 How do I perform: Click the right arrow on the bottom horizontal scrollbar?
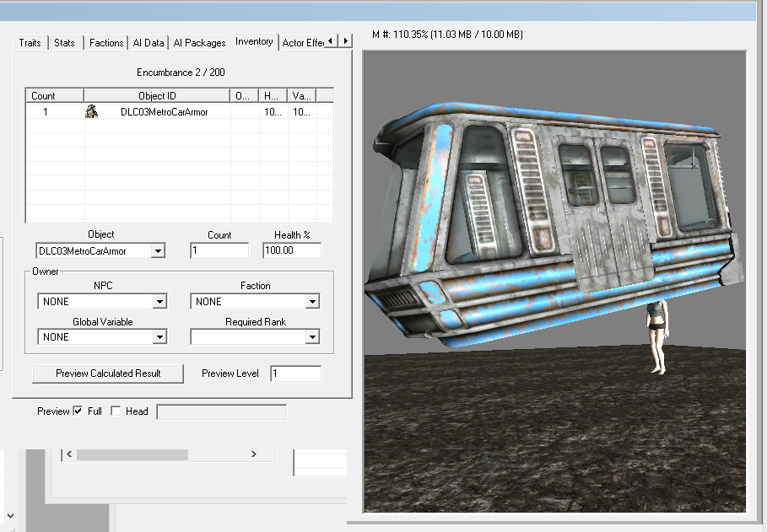pos(253,454)
